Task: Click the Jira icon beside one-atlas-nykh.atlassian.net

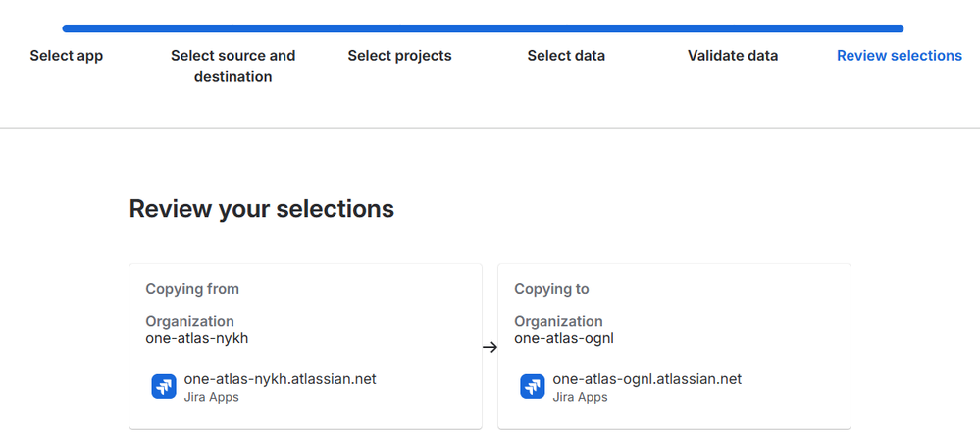Action: tap(164, 387)
